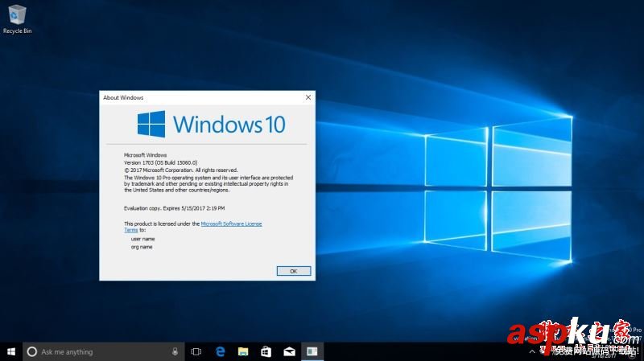
Task: Open File Explorer from taskbar
Action: tap(243, 351)
